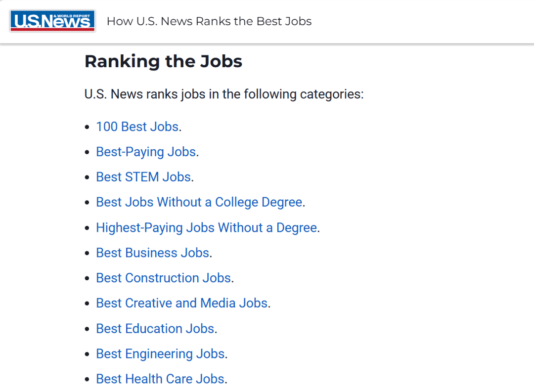Image resolution: width=534 pixels, height=392 pixels.
Task: Go to Best Construction Jobs
Action: pos(164,278)
